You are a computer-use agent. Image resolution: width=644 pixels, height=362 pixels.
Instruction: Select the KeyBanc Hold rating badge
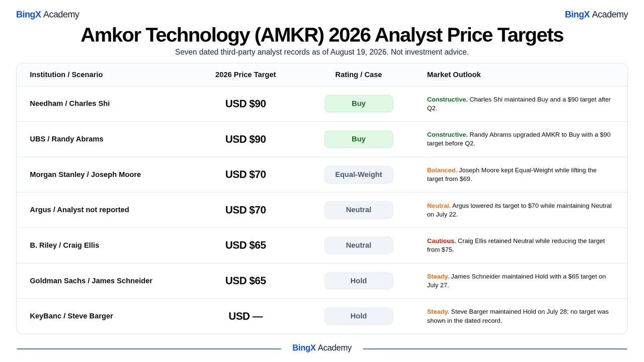click(359, 316)
